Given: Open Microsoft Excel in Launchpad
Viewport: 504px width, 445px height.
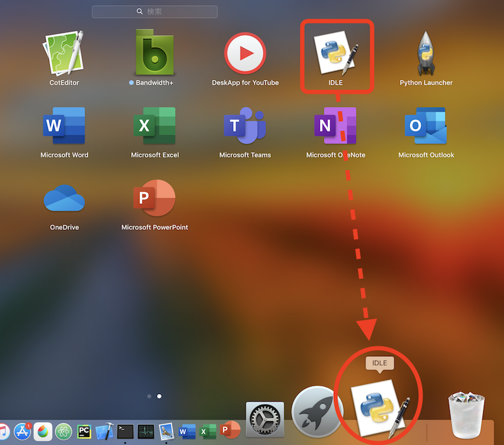Looking at the screenshot, I should point(154,125).
